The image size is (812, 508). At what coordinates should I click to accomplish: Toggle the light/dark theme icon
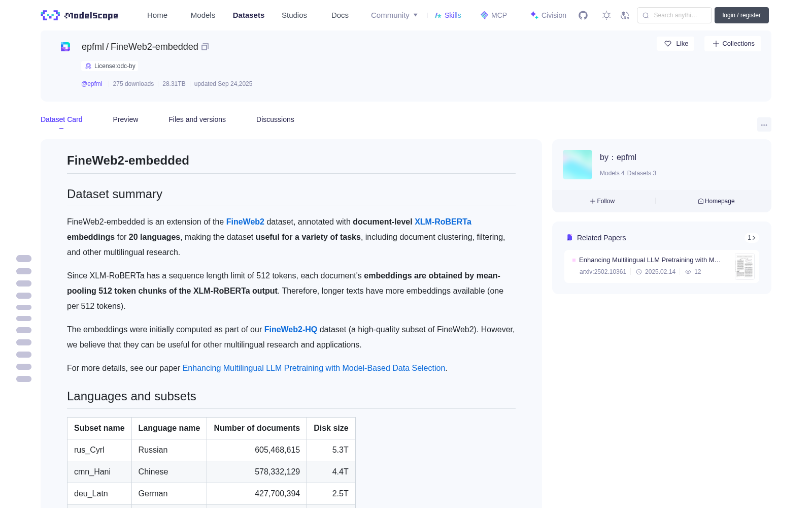click(x=606, y=15)
